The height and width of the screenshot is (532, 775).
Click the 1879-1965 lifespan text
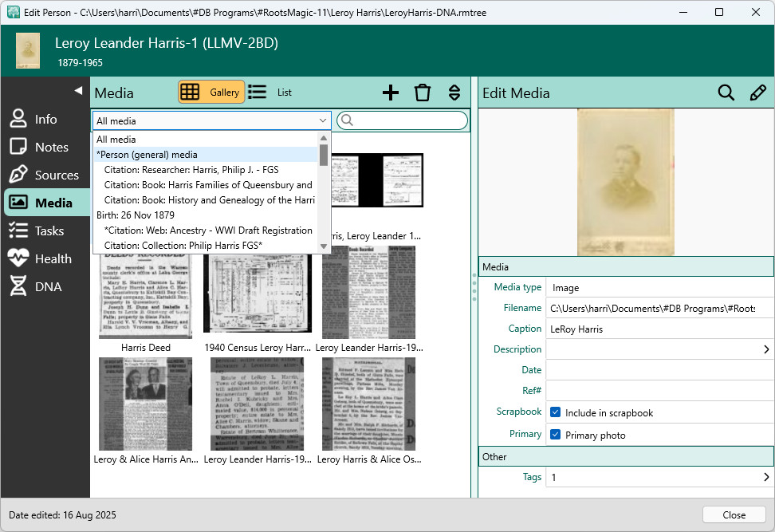click(x=80, y=63)
